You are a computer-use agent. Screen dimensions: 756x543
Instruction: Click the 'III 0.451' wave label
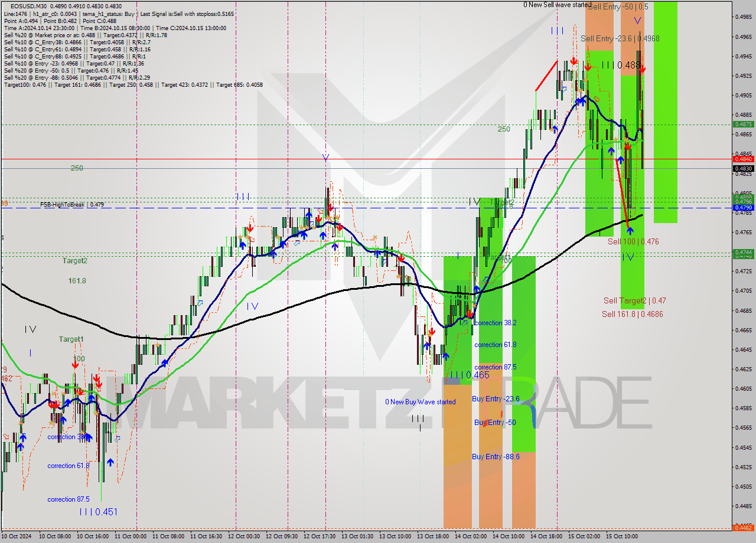[x=98, y=512]
